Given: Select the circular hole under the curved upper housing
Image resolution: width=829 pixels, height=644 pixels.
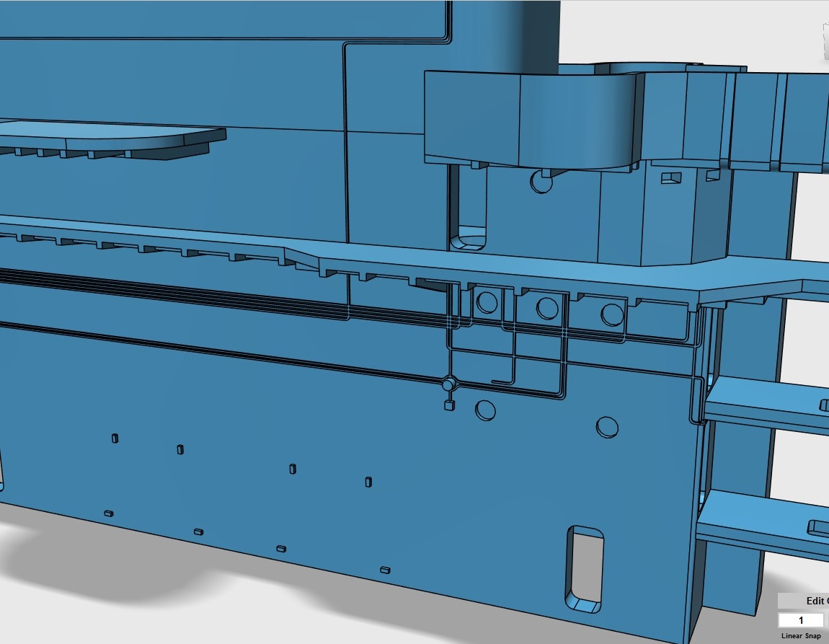Looking at the screenshot, I should [x=541, y=181].
